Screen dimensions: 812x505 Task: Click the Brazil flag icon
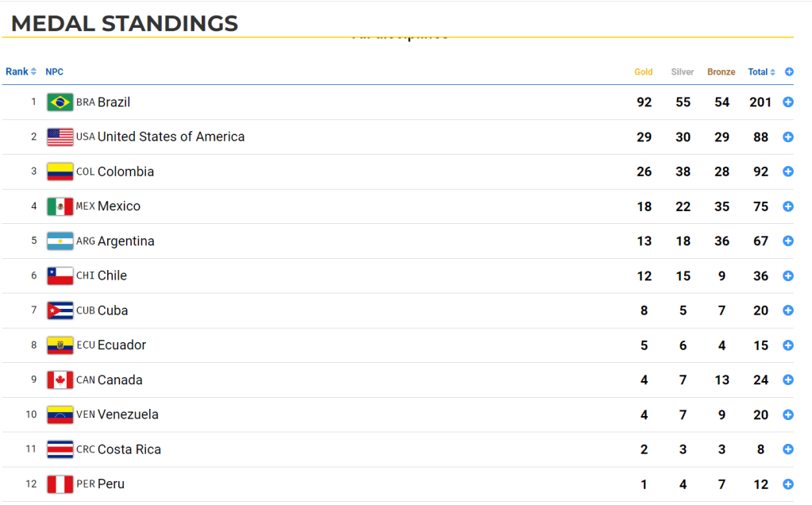pos(60,102)
